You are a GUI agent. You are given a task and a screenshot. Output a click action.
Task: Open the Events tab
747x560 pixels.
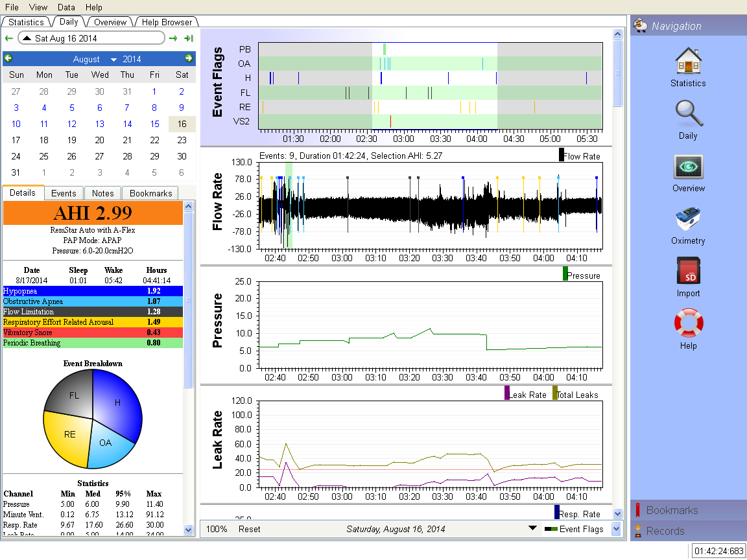pos(64,193)
